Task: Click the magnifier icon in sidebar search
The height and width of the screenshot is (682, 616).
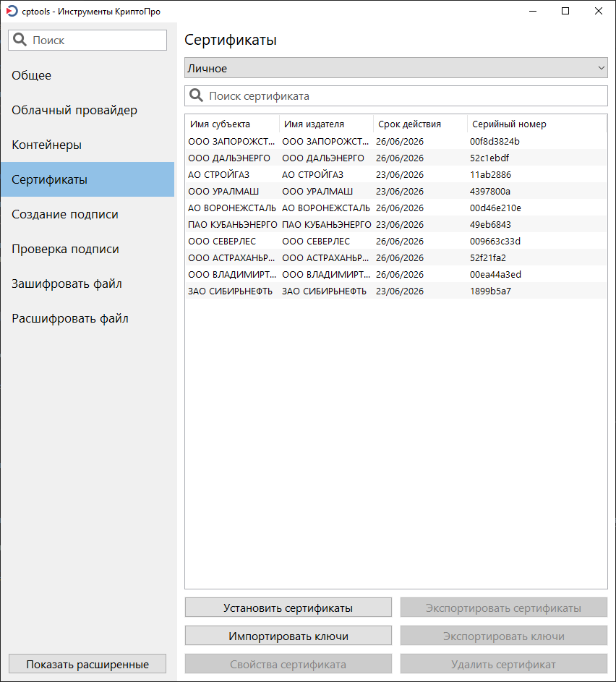Action: (20, 41)
